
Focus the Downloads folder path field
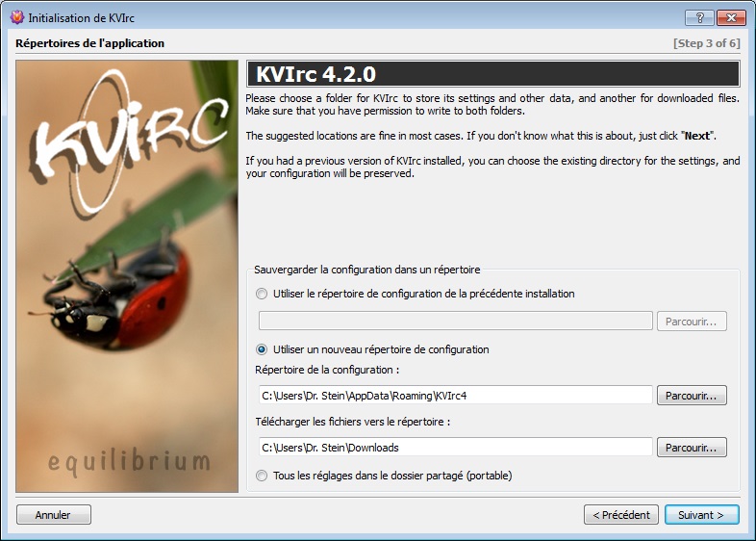coord(455,448)
